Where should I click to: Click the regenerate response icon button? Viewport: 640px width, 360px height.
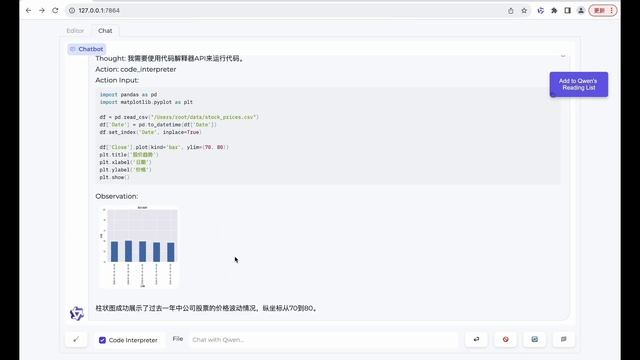click(x=534, y=339)
